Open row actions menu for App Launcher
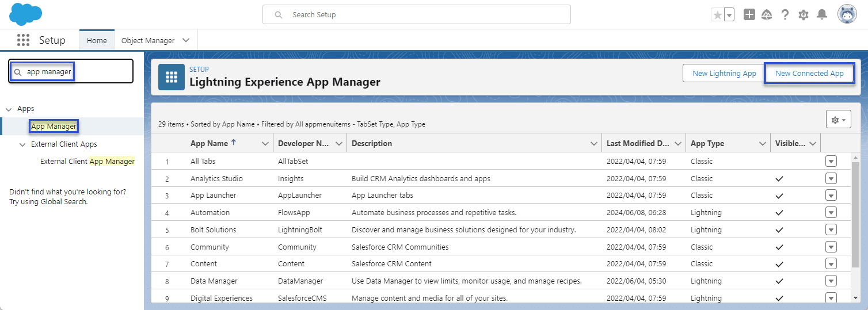868x310 pixels. click(x=831, y=195)
